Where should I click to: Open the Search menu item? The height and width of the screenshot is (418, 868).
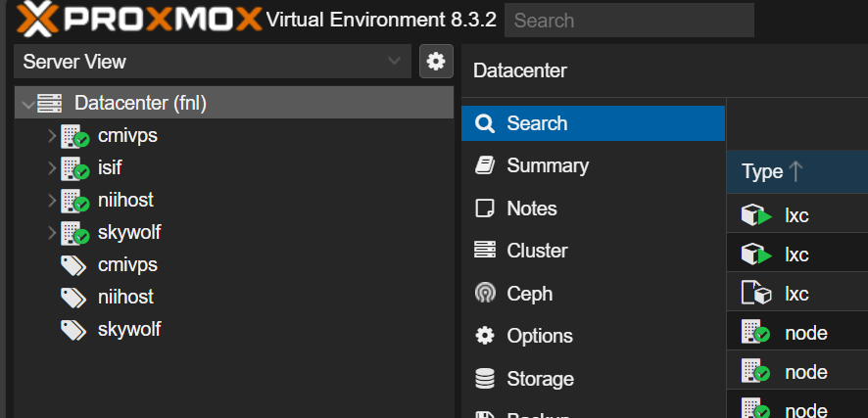click(593, 123)
